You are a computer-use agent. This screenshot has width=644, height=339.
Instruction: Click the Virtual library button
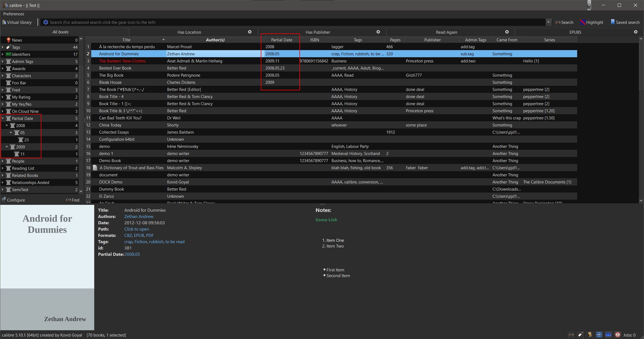(17, 22)
